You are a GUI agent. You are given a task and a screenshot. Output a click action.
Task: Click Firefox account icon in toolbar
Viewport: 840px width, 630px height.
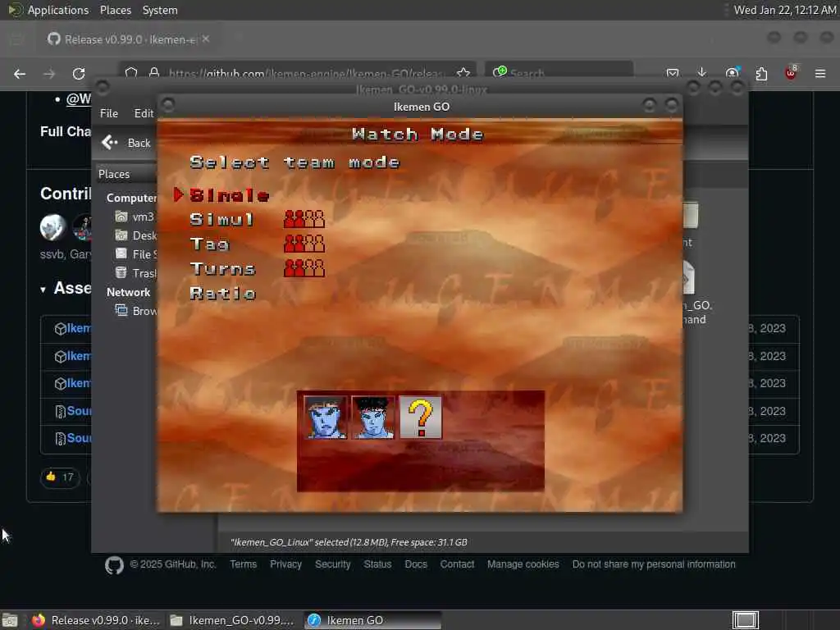click(732, 73)
